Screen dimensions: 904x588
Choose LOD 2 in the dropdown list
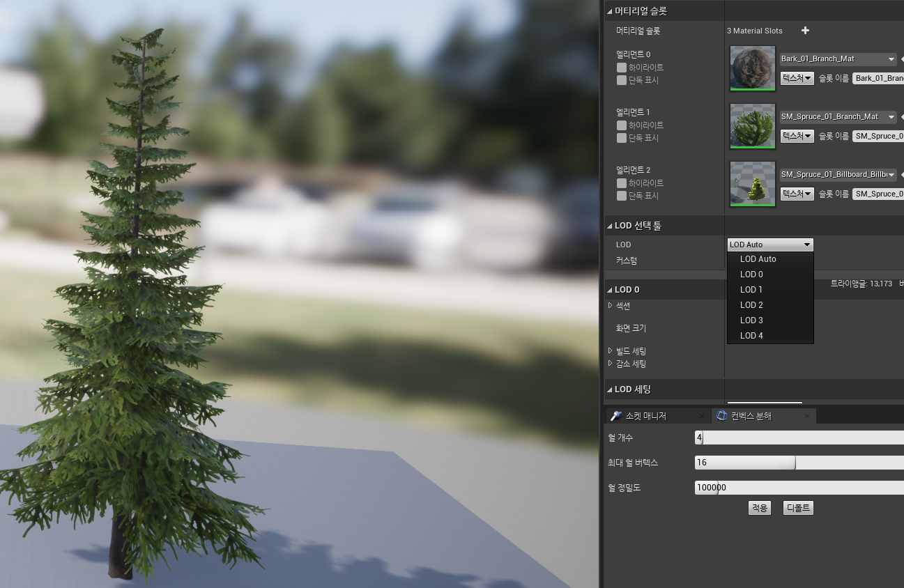click(770, 305)
